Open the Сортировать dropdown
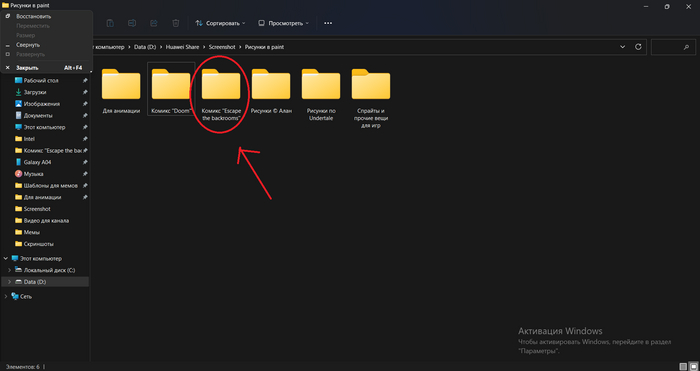This screenshot has height=371, width=700. coord(221,23)
